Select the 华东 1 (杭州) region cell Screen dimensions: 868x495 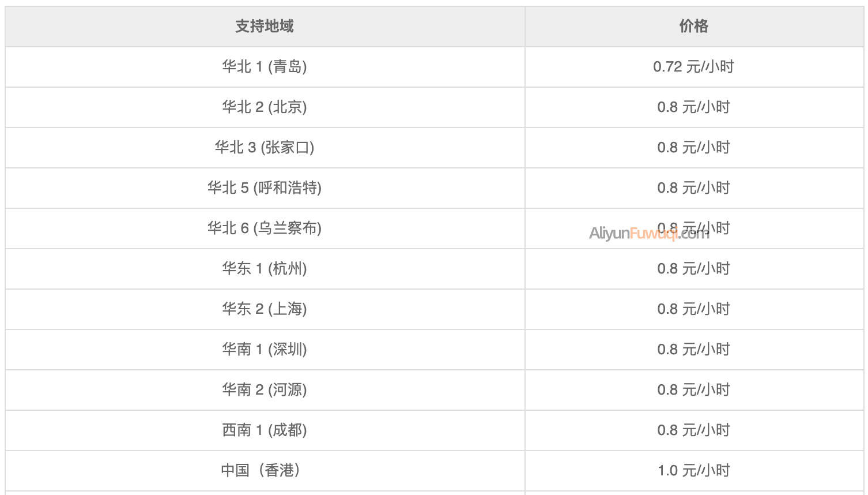265,269
